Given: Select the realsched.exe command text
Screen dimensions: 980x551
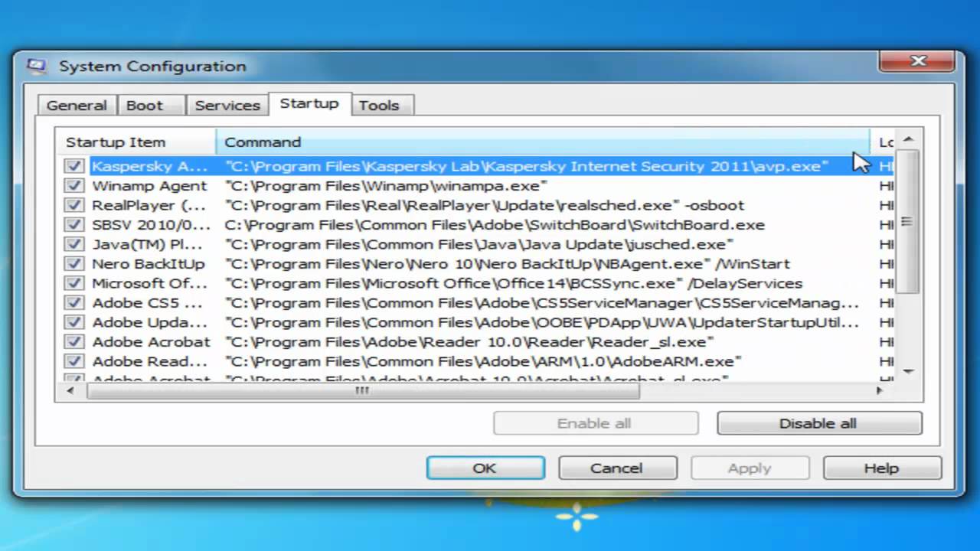Looking at the screenshot, I should click(484, 205).
